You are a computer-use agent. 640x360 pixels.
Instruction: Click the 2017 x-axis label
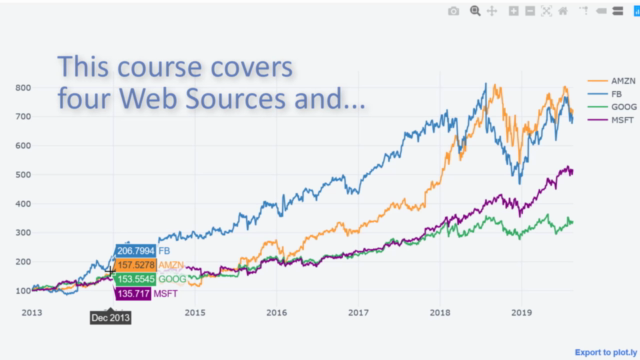tap(358, 313)
